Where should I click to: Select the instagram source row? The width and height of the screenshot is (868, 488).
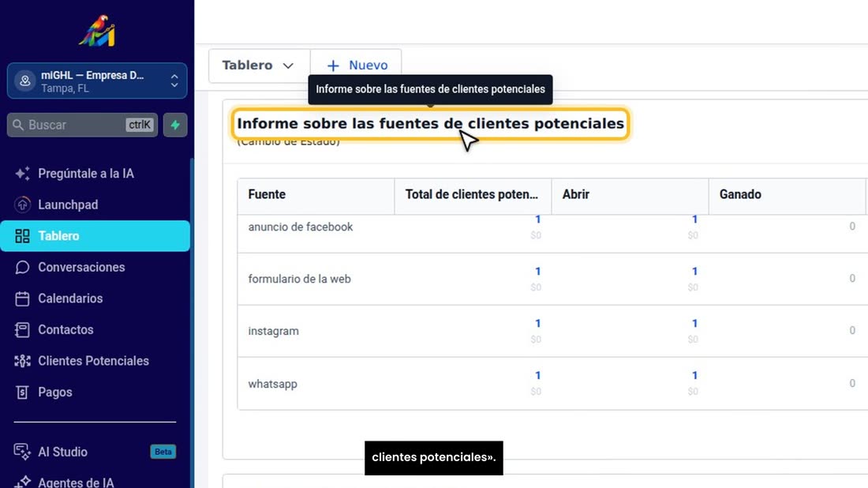click(x=552, y=331)
